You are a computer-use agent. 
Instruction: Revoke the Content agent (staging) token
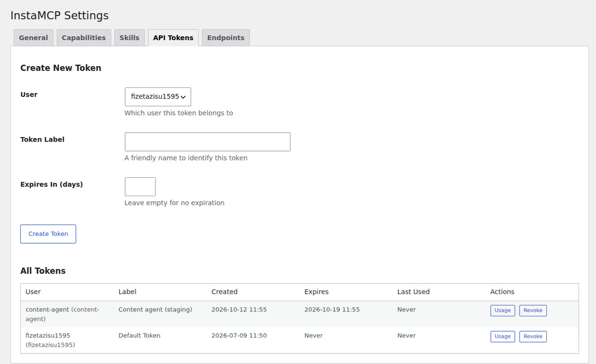click(x=533, y=310)
